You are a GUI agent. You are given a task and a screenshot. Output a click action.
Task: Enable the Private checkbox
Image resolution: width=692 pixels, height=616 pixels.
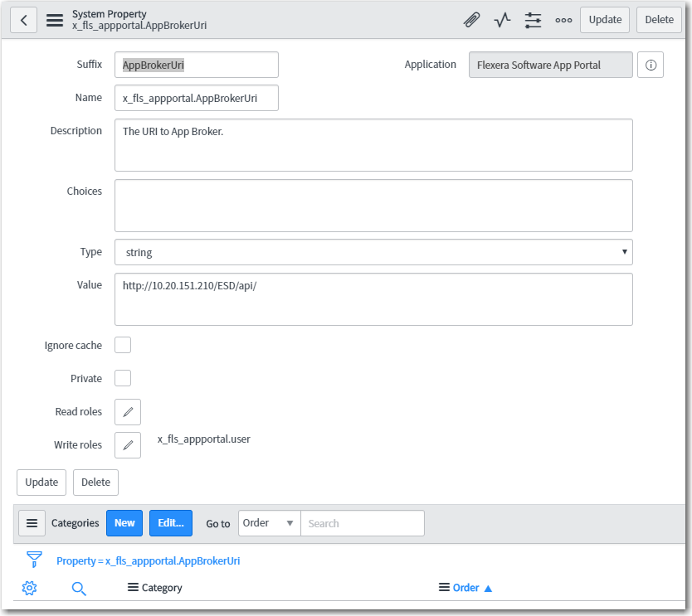click(x=123, y=378)
